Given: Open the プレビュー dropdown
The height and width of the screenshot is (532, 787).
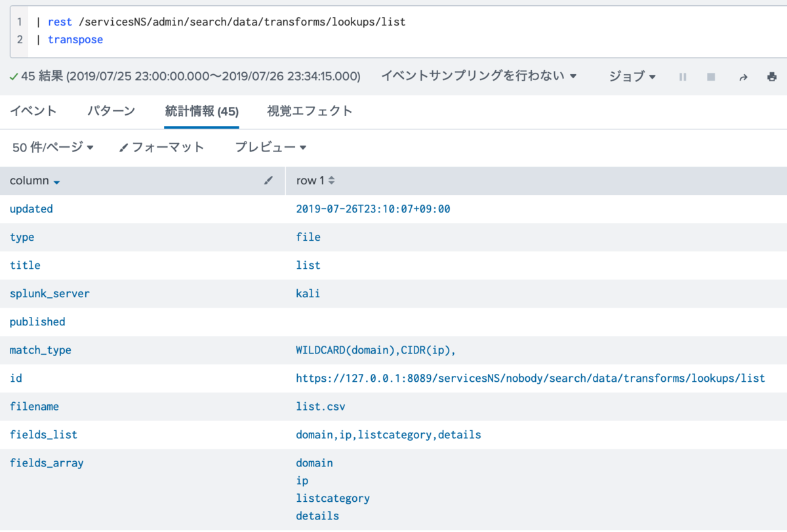Looking at the screenshot, I should coord(271,148).
